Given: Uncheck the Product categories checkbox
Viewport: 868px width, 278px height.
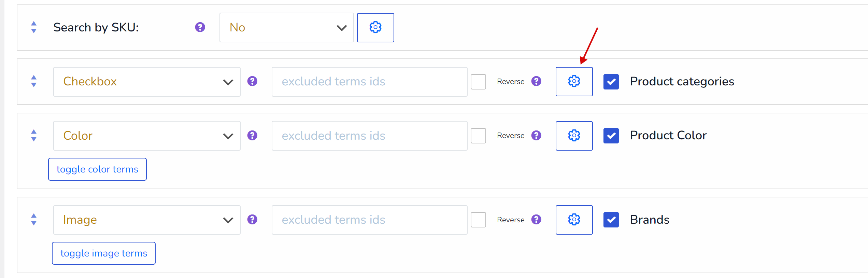Looking at the screenshot, I should [611, 82].
